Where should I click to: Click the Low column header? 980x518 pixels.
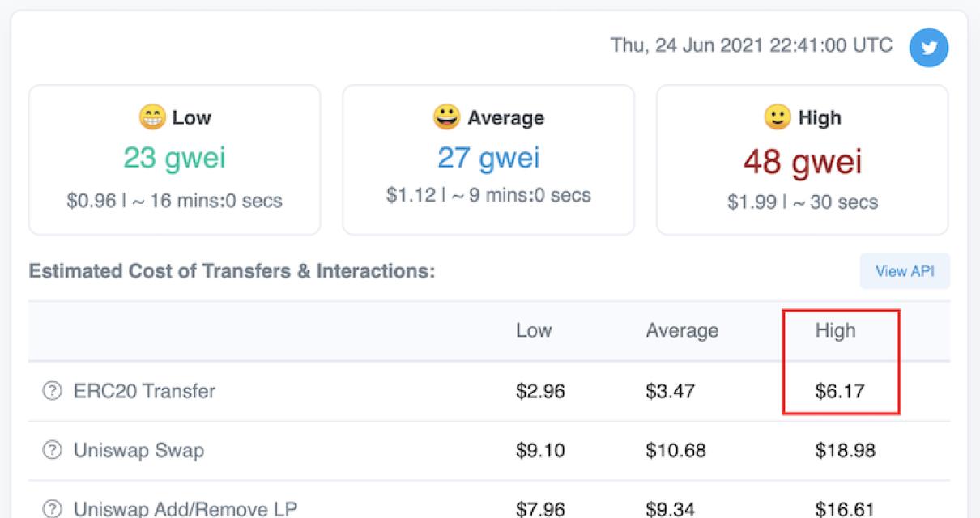coord(534,330)
